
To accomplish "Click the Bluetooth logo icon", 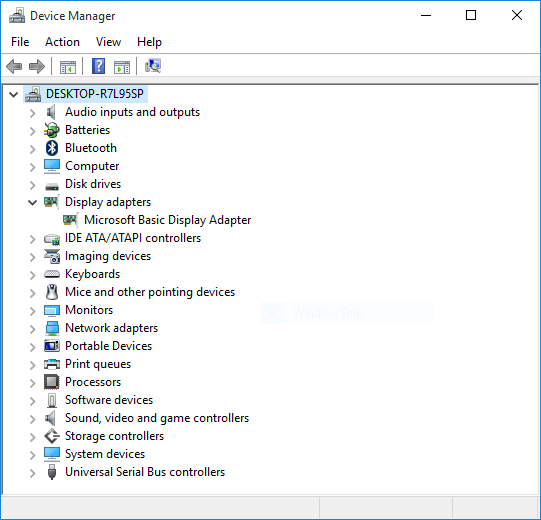I will tap(52, 148).
